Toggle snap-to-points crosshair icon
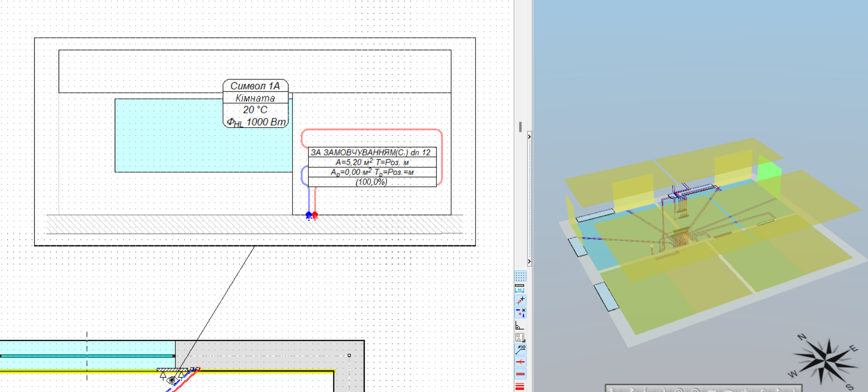The width and height of the screenshot is (868, 392). click(x=520, y=301)
